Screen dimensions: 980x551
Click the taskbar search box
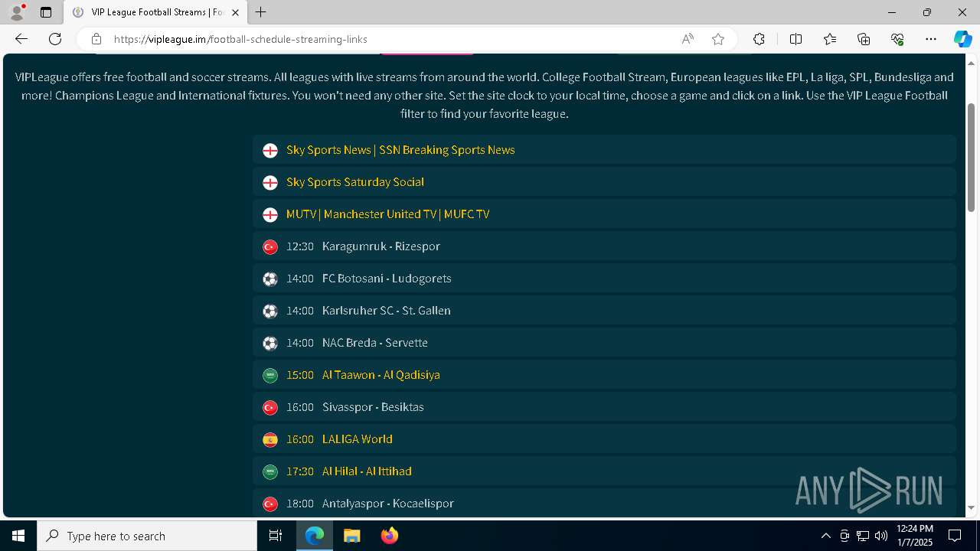point(147,536)
